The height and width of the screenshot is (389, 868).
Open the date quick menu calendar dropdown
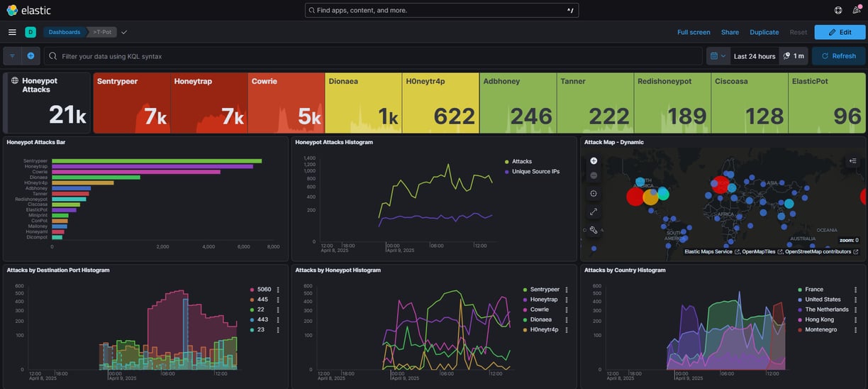pyautogui.click(x=718, y=56)
